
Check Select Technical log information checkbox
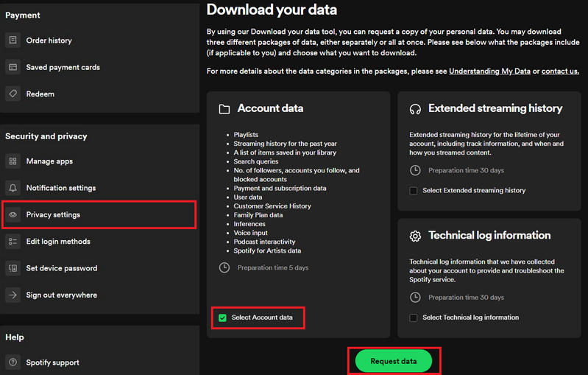tap(414, 318)
